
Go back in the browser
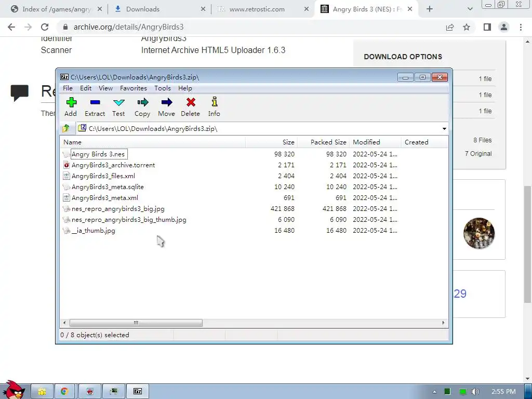11,27
